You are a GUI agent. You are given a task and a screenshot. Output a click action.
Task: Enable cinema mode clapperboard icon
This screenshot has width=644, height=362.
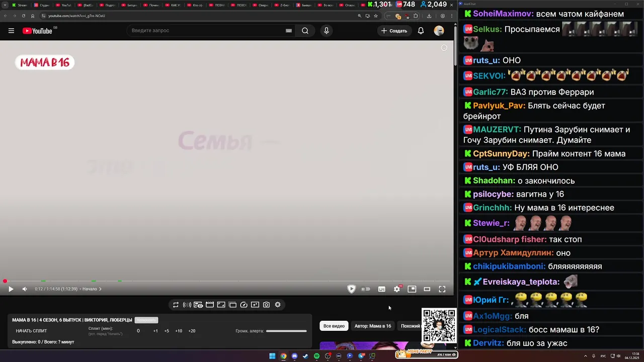210,305
